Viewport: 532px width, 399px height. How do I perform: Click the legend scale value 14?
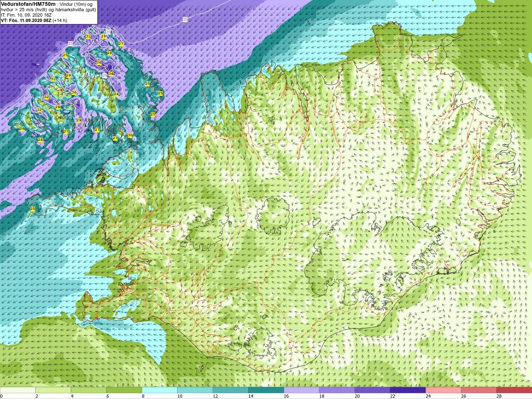251,396
